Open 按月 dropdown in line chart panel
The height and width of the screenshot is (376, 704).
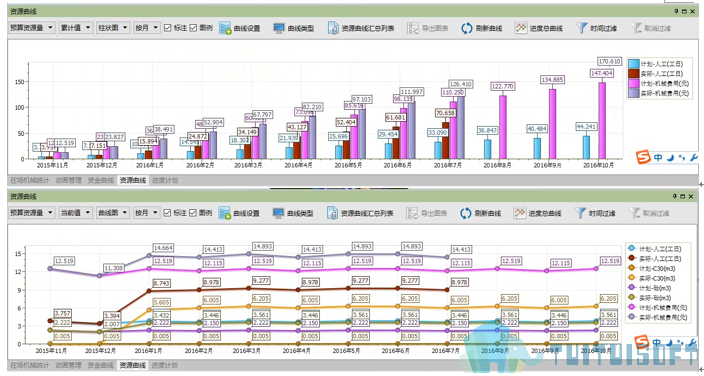pos(147,212)
